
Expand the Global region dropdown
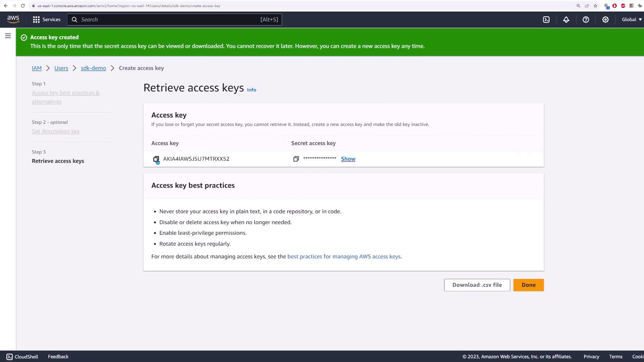[632, 19]
